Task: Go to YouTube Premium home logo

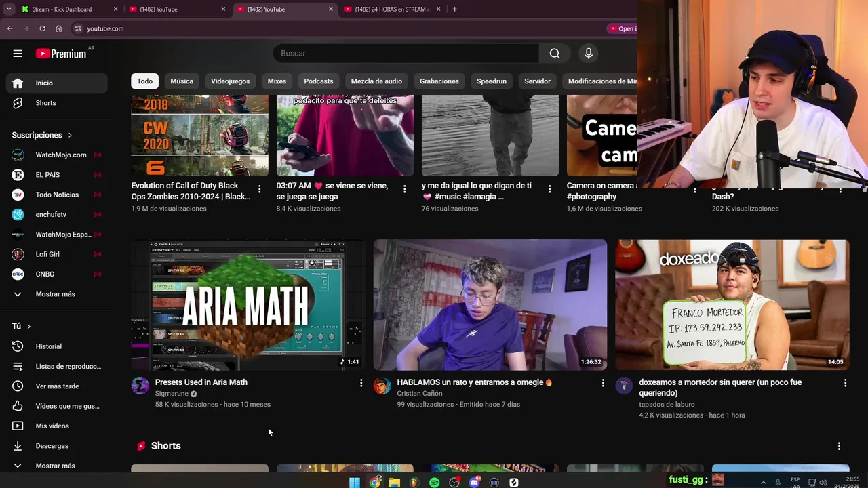Action: [62, 54]
